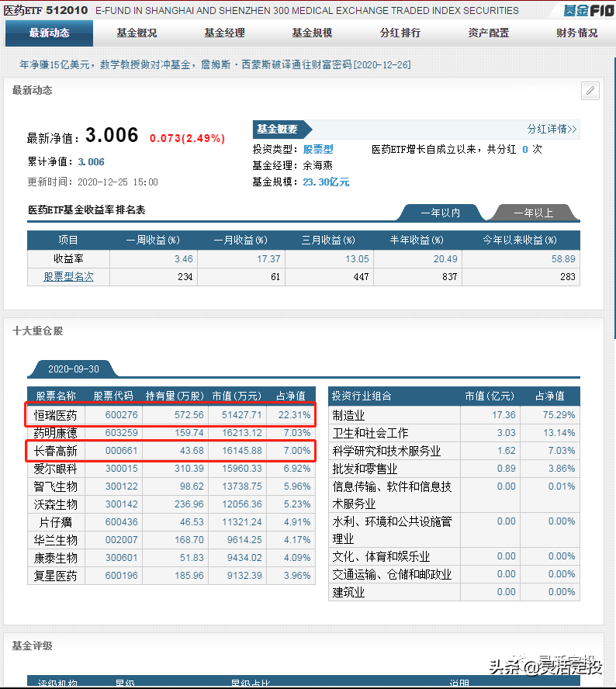
Task: Open the 财务情况 tab
Action: click(x=576, y=33)
